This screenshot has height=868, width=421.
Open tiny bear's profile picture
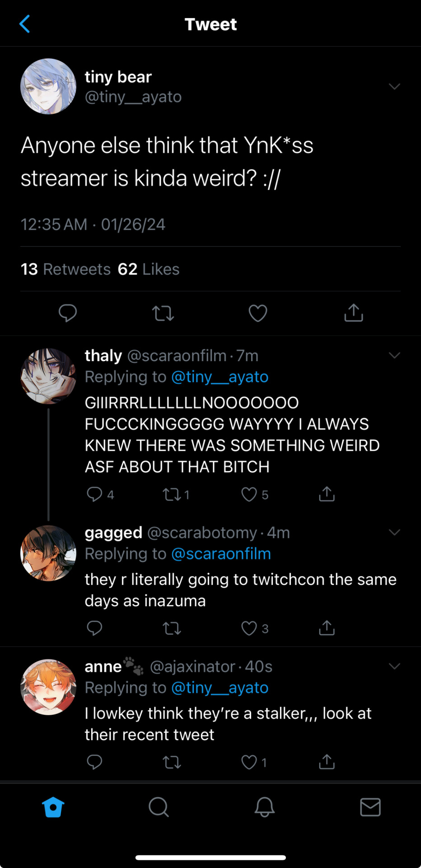(x=48, y=86)
